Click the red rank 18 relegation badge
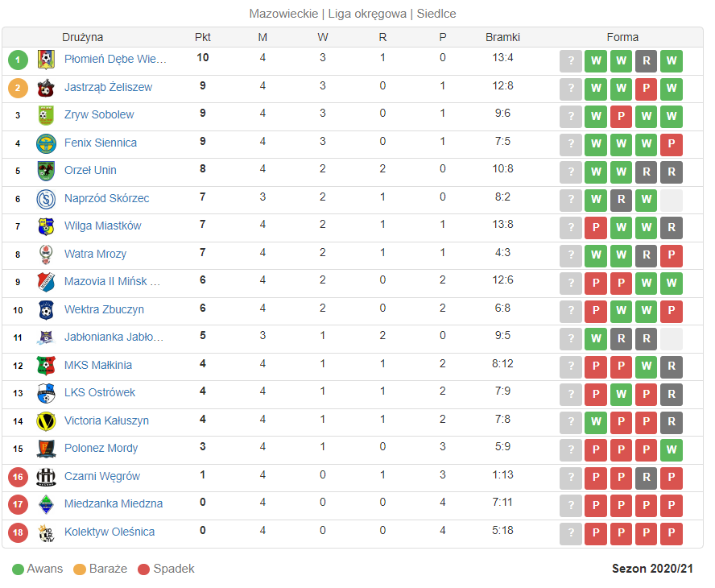 19,532
